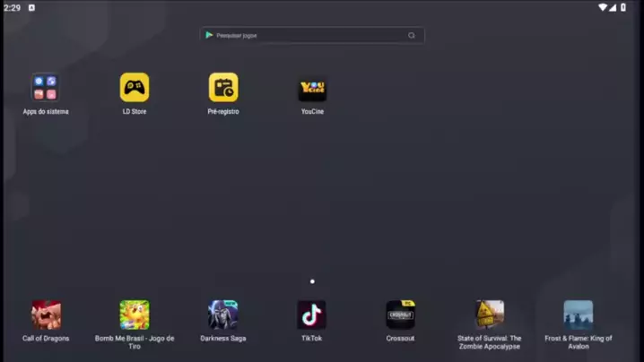Open the Crossout game

click(400, 315)
